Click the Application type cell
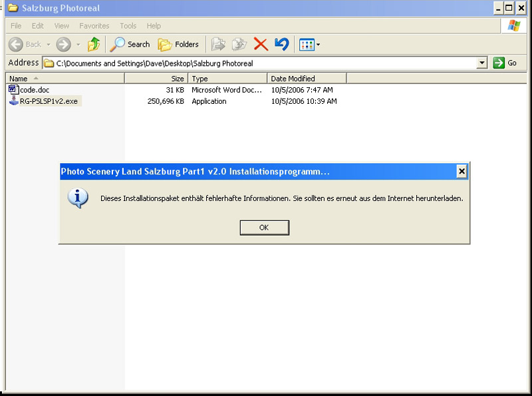This screenshot has height=396, width=532. [209, 101]
